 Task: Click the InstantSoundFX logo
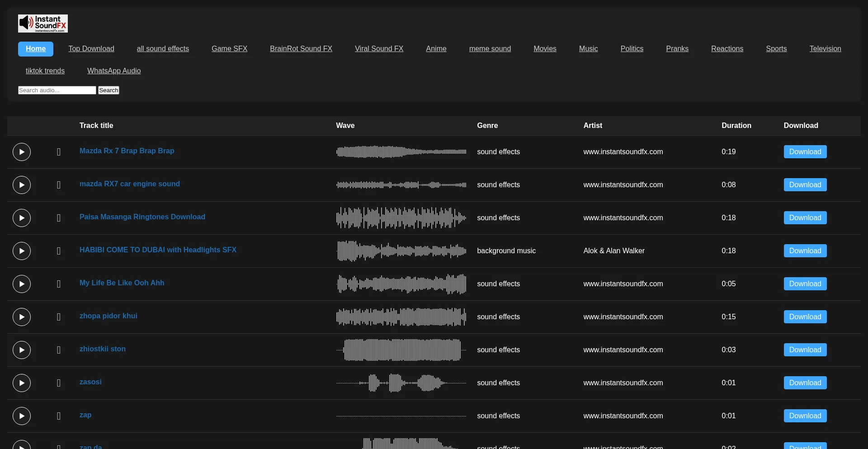point(42,23)
